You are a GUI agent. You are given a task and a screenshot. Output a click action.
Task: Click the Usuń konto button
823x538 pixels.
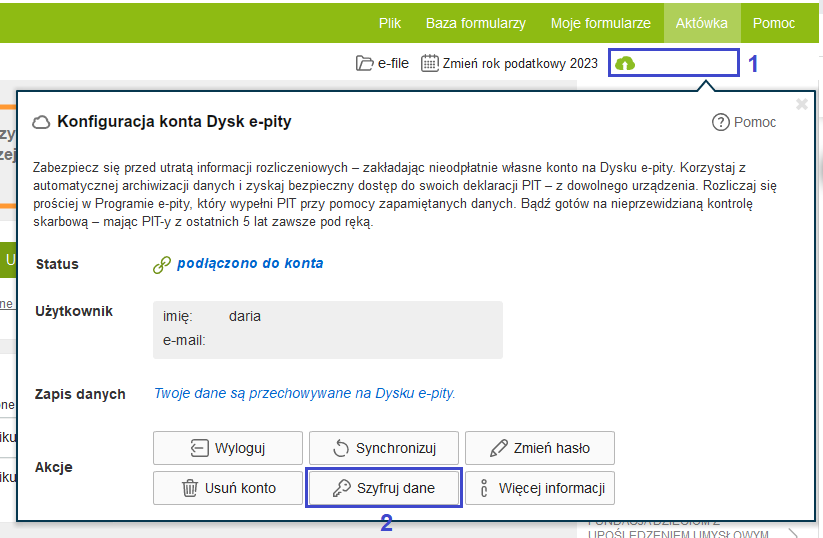(x=227, y=488)
